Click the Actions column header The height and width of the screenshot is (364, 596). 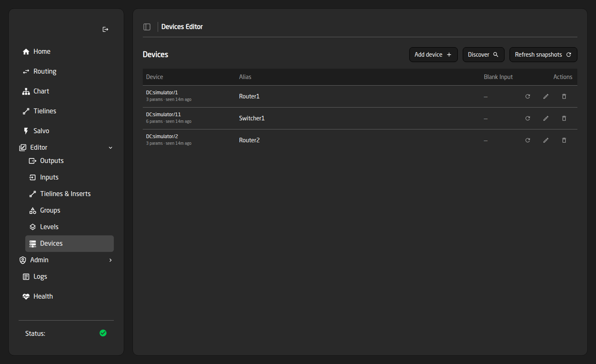[563, 77]
